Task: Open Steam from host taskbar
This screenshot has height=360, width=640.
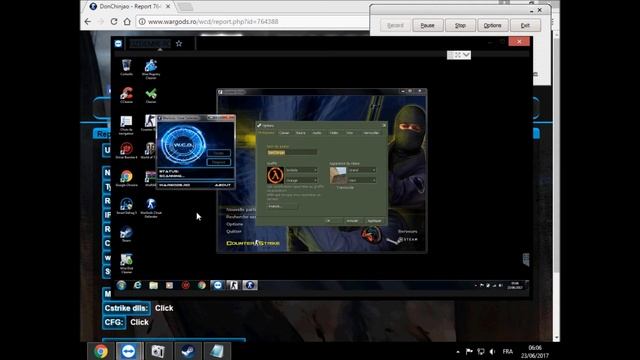Action: pyautogui.click(x=188, y=351)
